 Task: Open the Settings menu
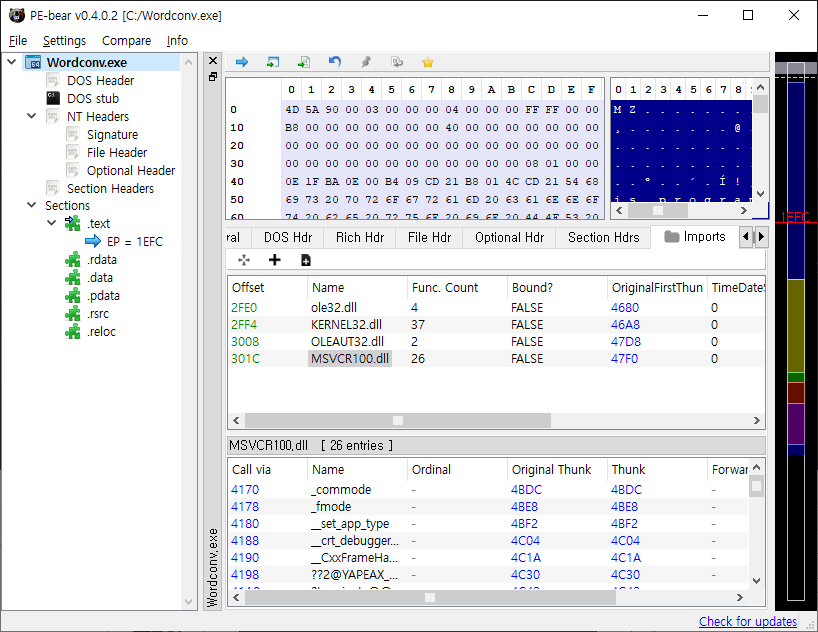pos(64,41)
